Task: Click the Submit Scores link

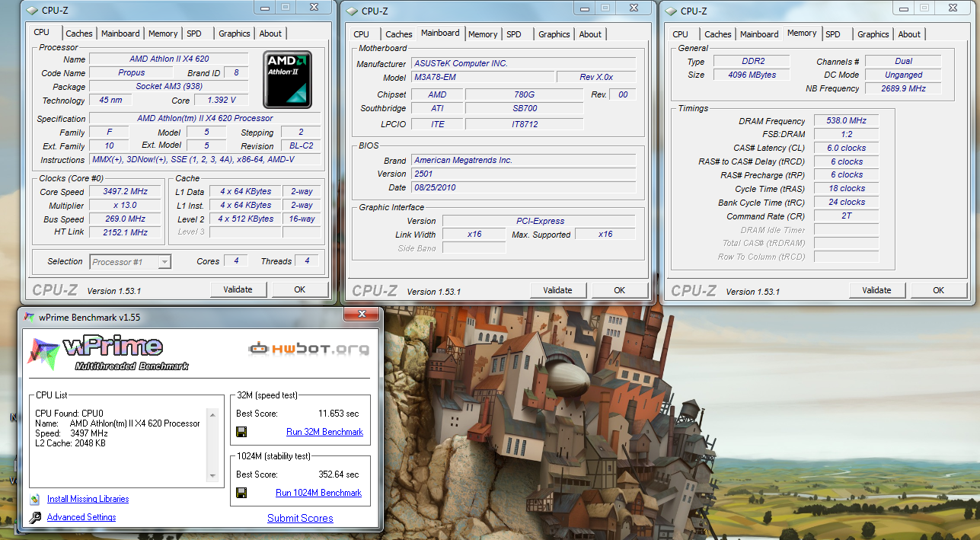Action: (300, 518)
